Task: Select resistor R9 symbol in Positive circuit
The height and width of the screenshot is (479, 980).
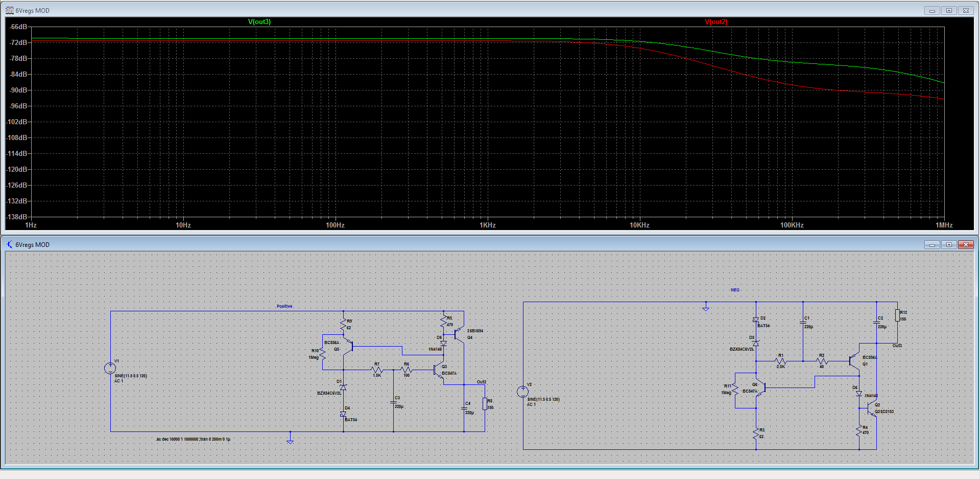Action: [x=343, y=324]
